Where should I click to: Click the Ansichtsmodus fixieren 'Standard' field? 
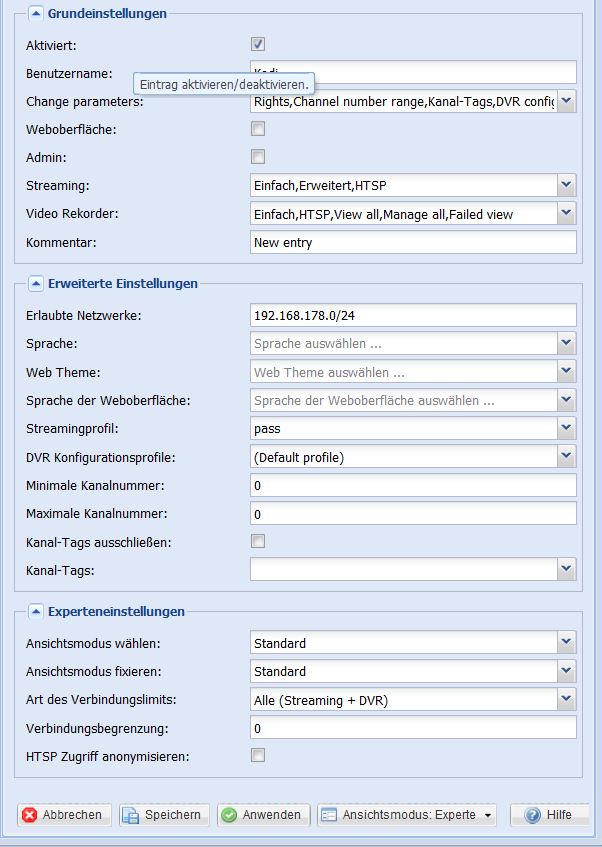coord(404,671)
